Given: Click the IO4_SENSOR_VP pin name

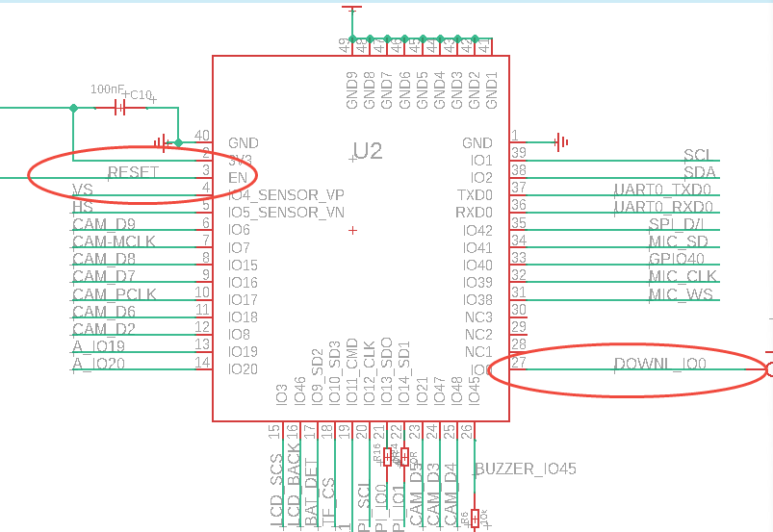Looking at the screenshot, I should [286, 195].
